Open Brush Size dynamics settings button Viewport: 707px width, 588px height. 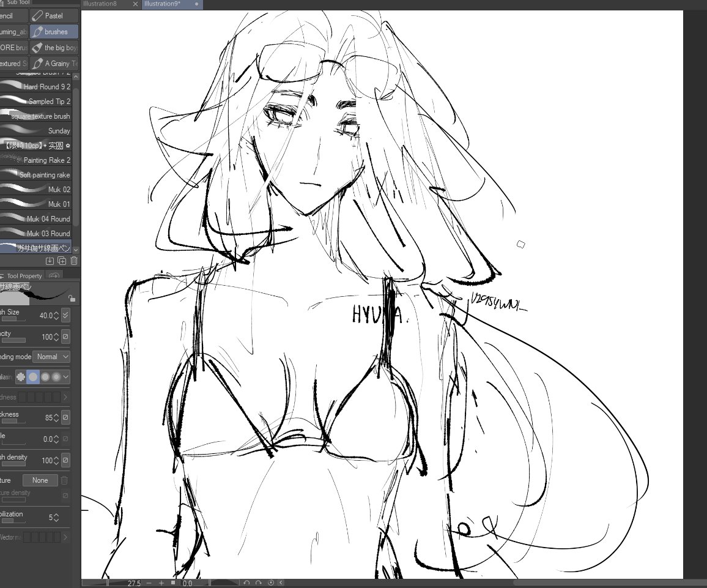(65, 315)
